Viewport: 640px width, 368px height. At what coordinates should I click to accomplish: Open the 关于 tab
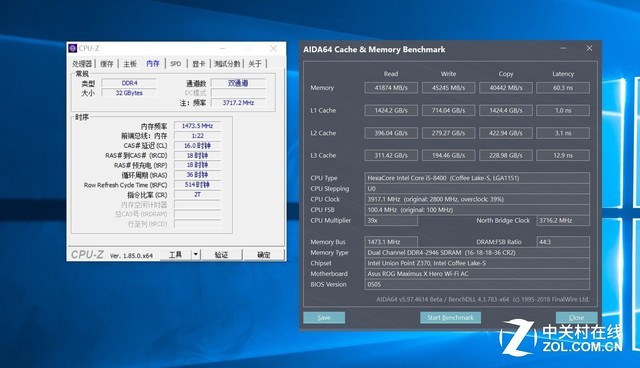255,64
